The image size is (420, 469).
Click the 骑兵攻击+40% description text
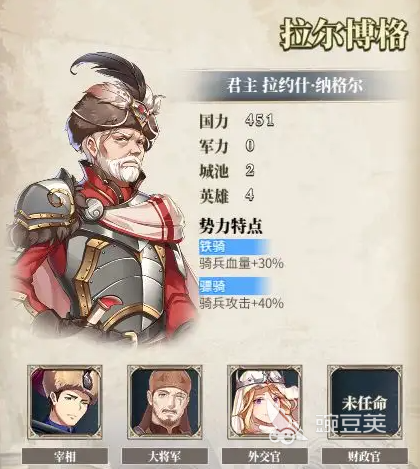pos(242,303)
